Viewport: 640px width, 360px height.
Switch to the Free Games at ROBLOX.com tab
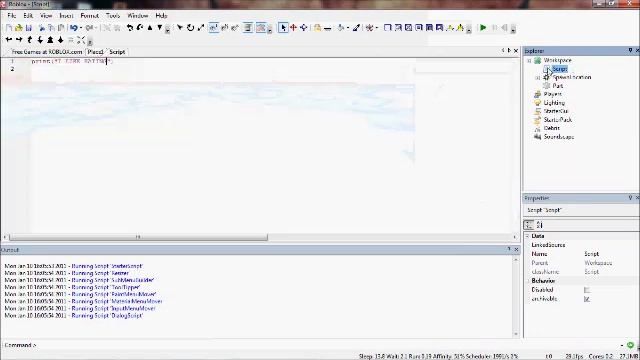47,52
